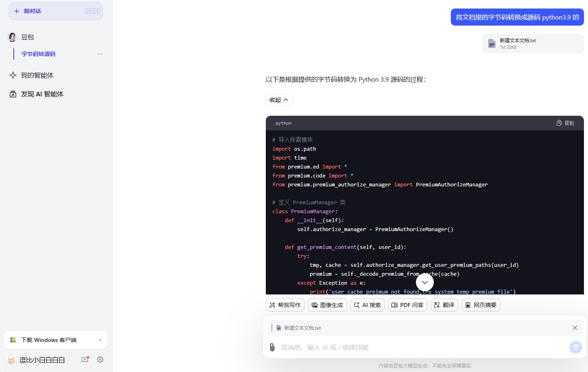
Task: Open options menu for 字节码转源码 chat
Action: click(100, 54)
